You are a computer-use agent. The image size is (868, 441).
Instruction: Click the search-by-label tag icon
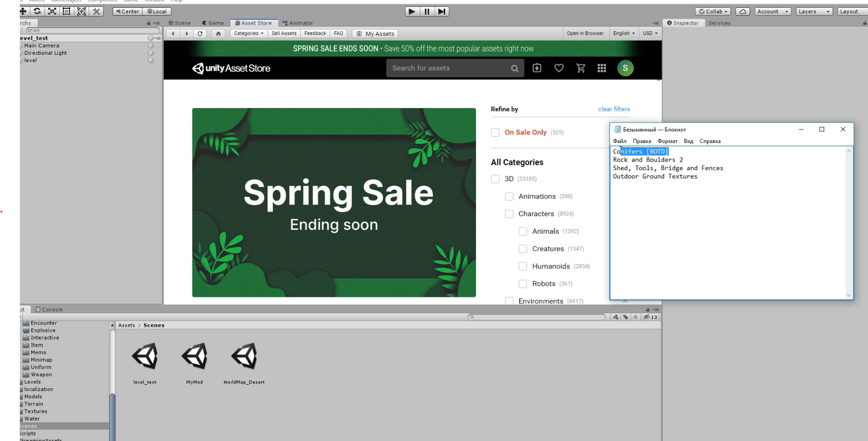(626, 317)
